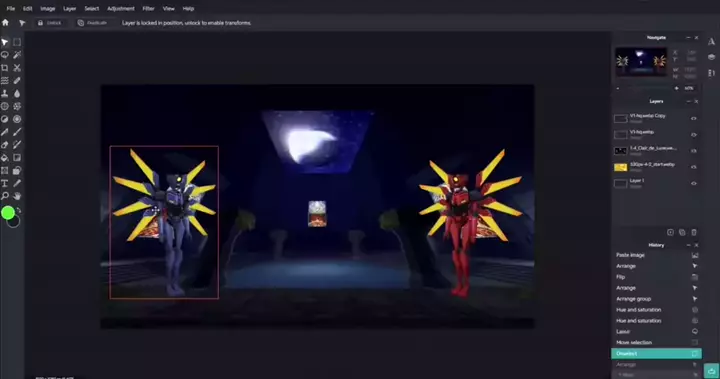Revert to Lasso history step
Image resolution: width=720 pixels, height=379 pixels.
click(656, 331)
